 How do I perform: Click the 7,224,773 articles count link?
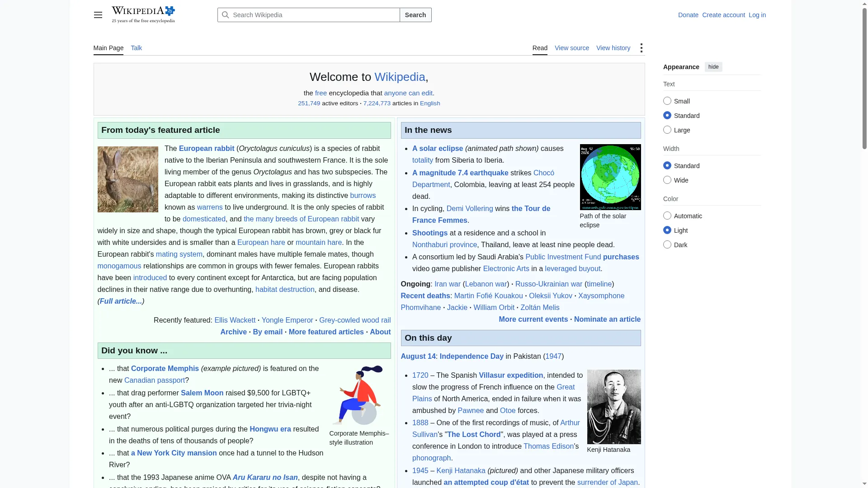click(377, 103)
